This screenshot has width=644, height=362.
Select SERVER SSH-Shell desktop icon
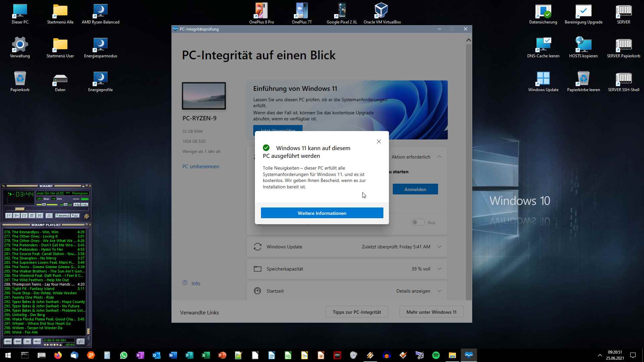624,81
